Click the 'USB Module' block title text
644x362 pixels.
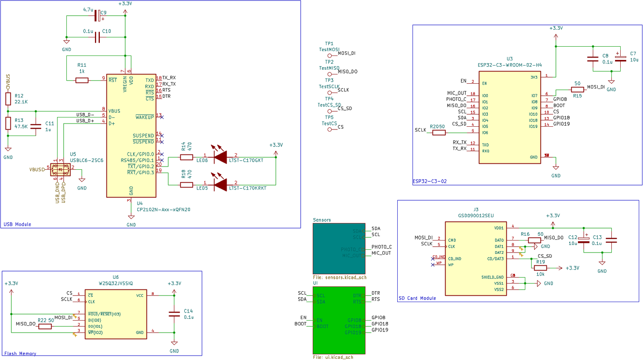point(17,224)
